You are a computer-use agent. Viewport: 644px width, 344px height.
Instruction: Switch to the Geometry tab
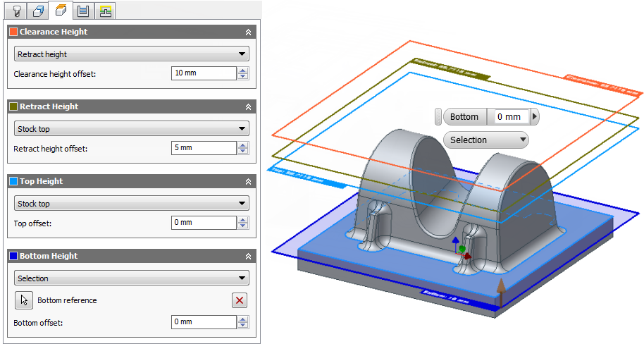[38, 11]
